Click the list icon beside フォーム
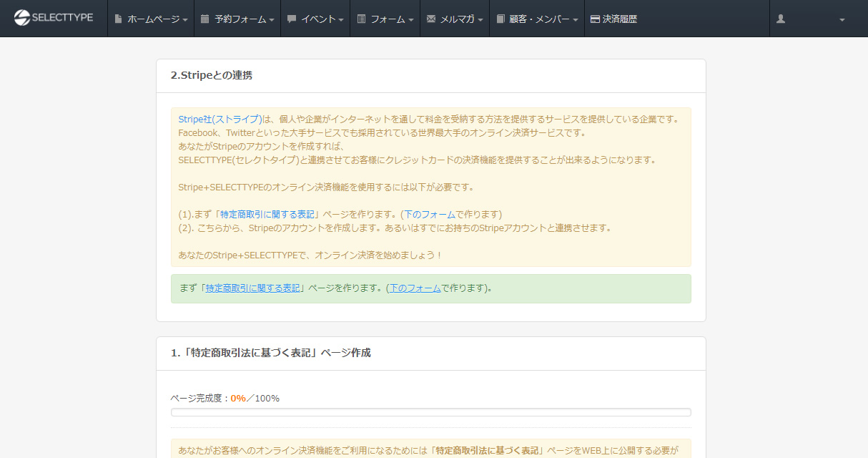The width and height of the screenshot is (868, 458). pos(361,19)
